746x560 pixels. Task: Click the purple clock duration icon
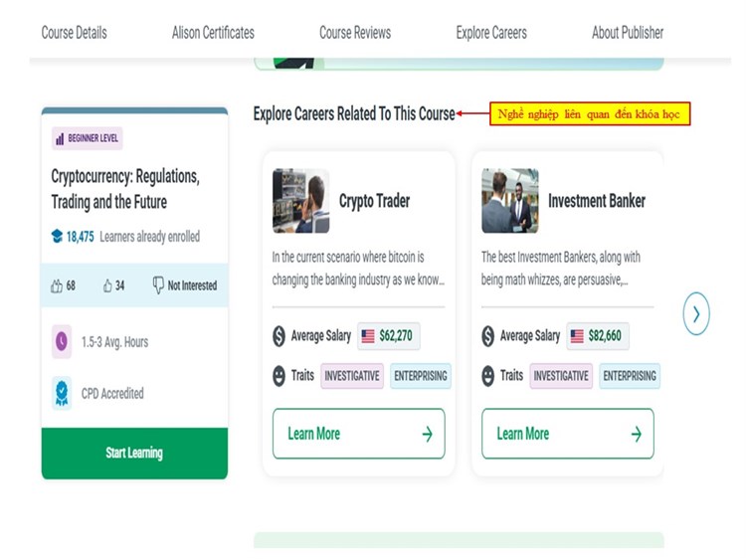point(62,342)
